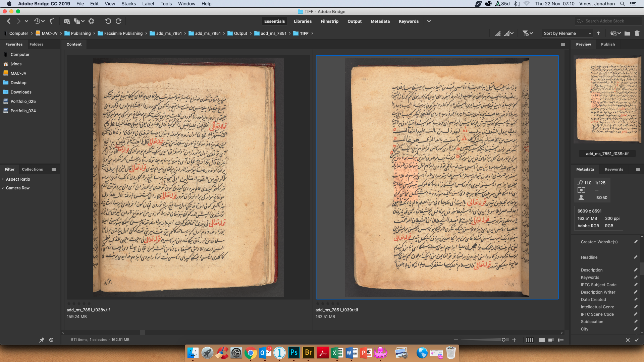Open the Filter panel options menu
The width and height of the screenshot is (644, 362).
pos(54,169)
